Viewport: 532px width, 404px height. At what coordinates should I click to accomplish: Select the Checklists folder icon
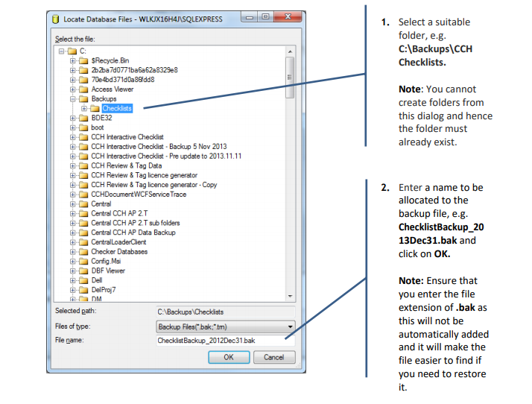95,109
